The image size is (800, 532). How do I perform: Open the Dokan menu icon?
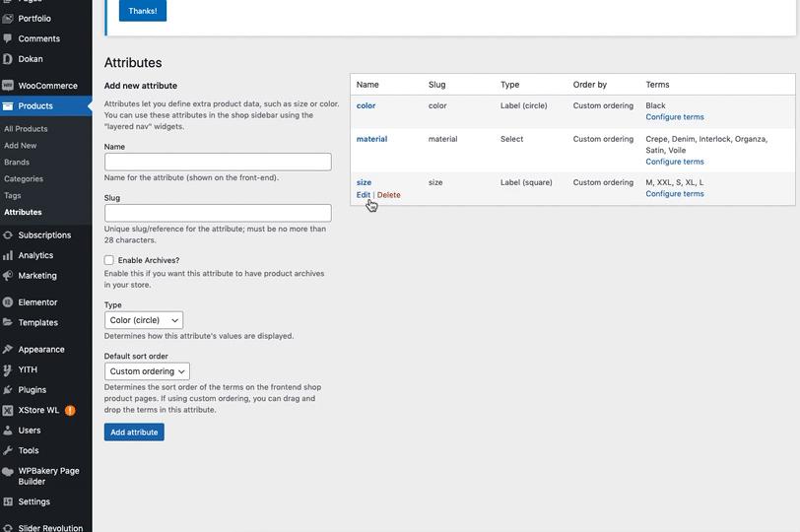(8, 59)
